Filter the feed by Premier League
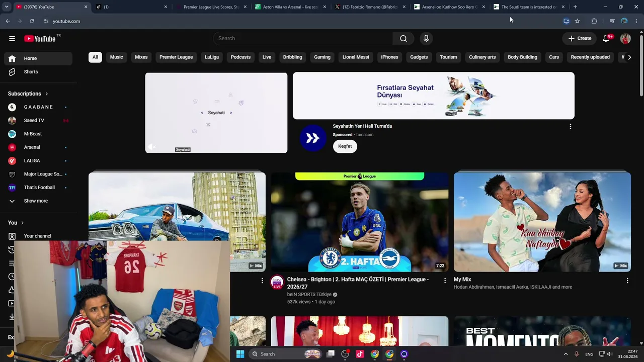The width and height of the screenshot is (644, 362). [x=176, y=57]
